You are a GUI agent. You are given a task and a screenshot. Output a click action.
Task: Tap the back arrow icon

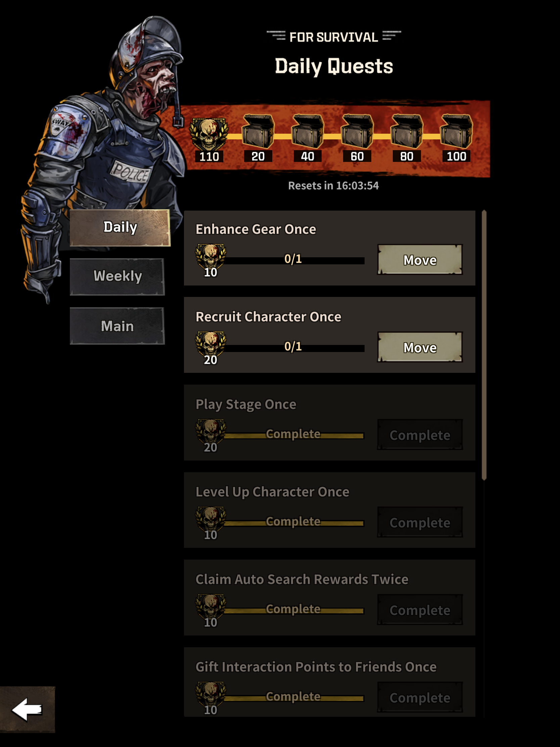coord(27,709)
